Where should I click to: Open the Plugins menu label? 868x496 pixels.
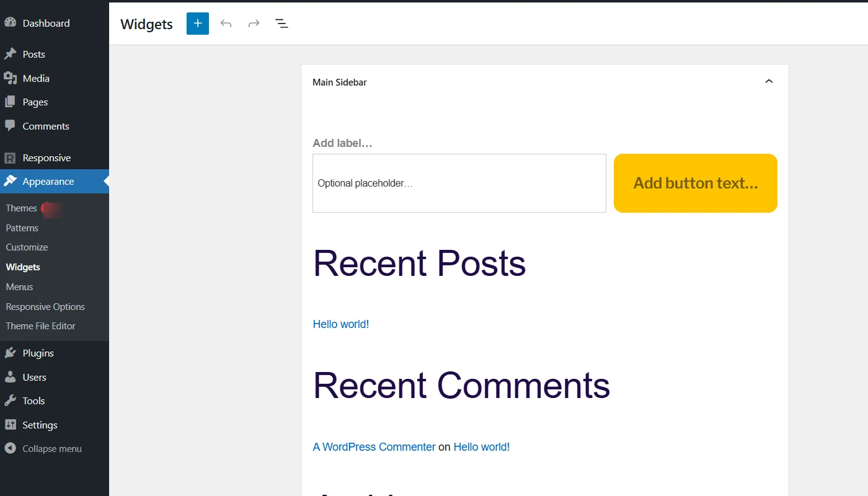click(x=38, y=353)
